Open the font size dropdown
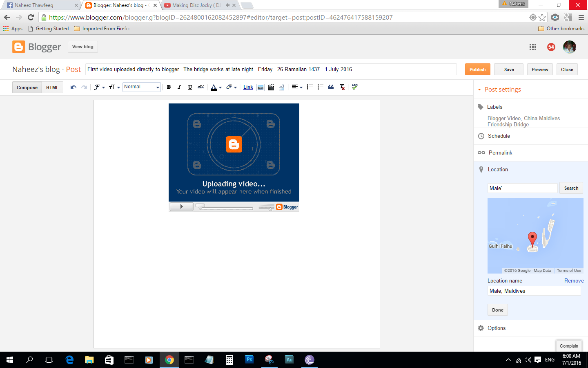 114,87
